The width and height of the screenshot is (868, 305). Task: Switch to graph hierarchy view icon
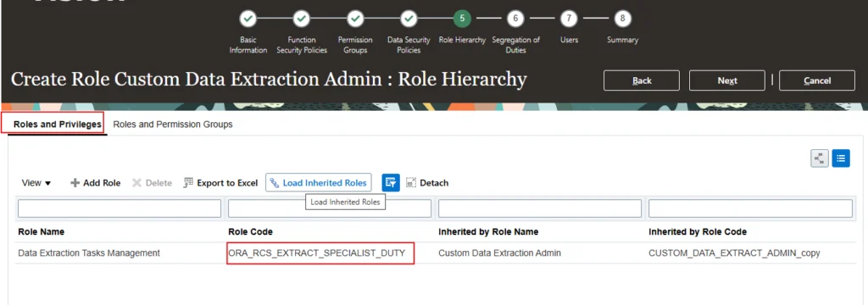[820, 158]
